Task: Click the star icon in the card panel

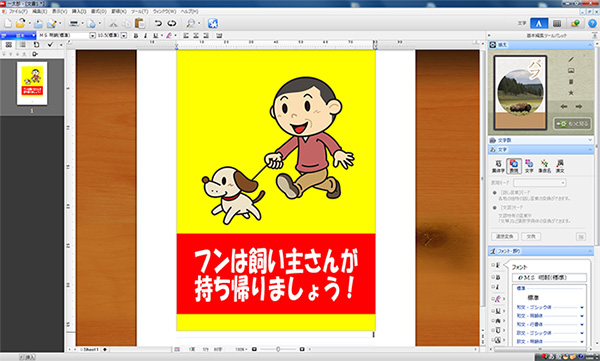Action: coord(571,93)
